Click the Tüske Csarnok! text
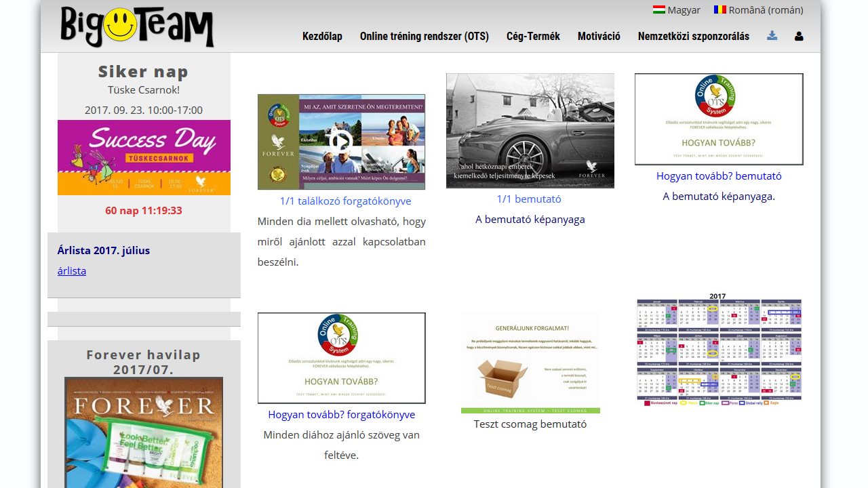The width and height of the screenshot is (868, 488). [144, 89]
